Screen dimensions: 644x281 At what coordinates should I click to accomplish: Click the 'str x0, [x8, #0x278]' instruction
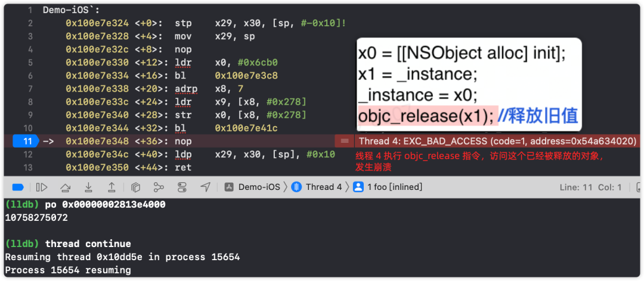[x=240, y=115]
